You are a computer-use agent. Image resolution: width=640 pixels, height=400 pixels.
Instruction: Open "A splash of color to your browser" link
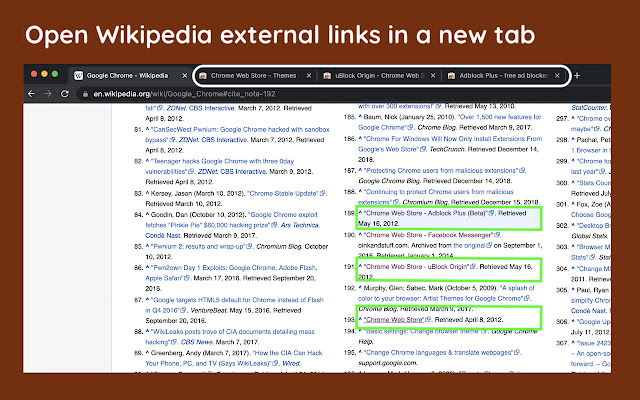tap(446, 293)
